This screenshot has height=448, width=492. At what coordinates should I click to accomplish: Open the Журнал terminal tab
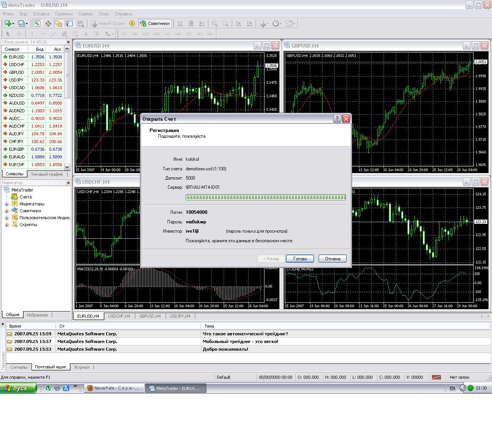tap(81, 367)
